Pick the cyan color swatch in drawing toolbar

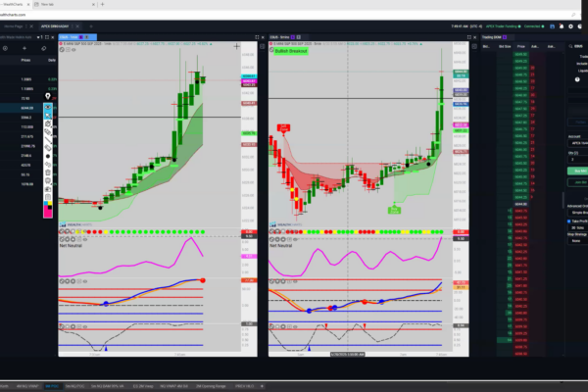46,204
